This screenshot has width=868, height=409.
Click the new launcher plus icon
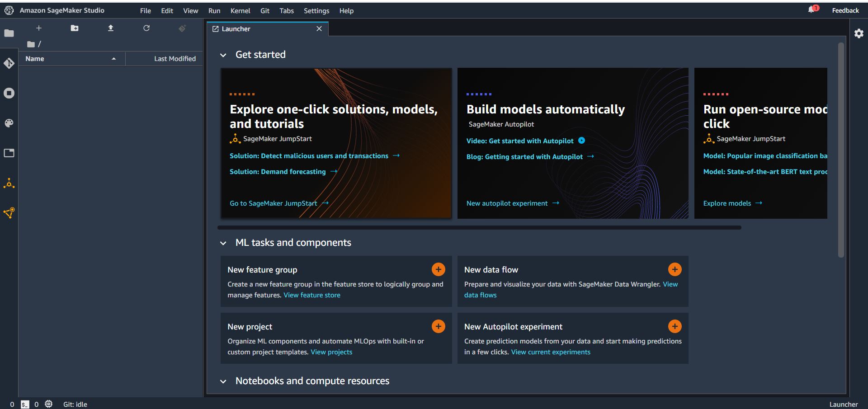click(39, 28)
